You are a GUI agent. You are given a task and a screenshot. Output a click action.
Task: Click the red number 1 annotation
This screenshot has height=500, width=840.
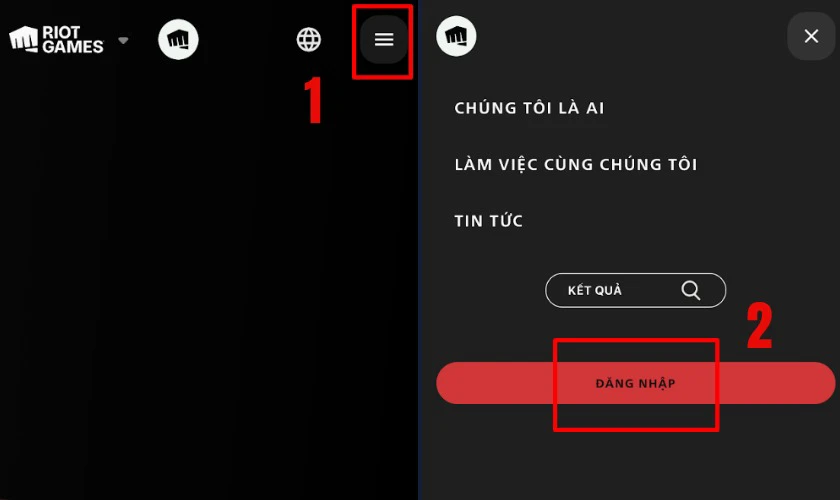(x=312, y=100)
